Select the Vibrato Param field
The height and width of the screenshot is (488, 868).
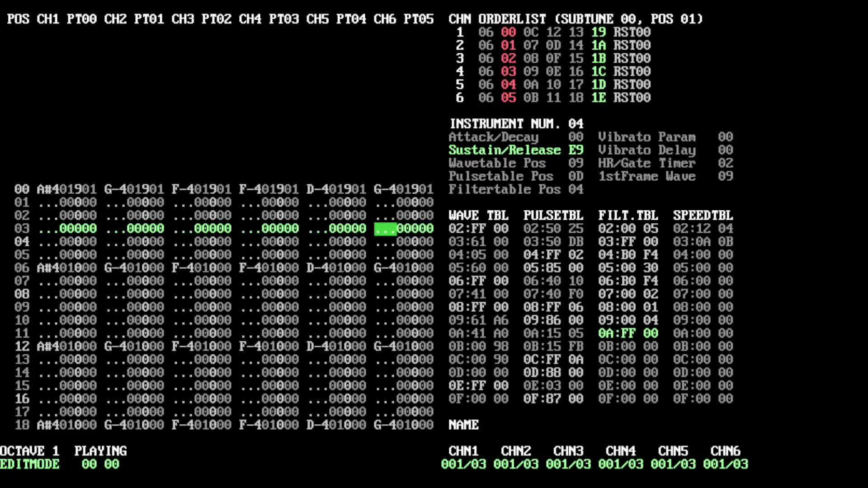(646, 137)
